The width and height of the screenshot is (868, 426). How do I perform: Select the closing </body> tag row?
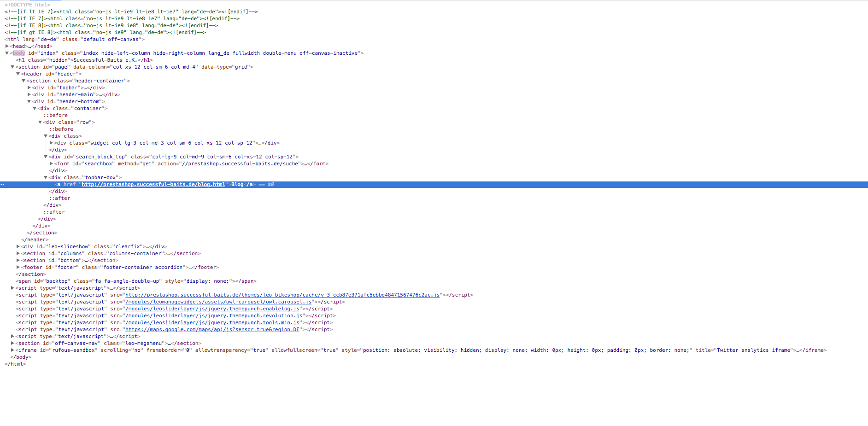(21, 357)
